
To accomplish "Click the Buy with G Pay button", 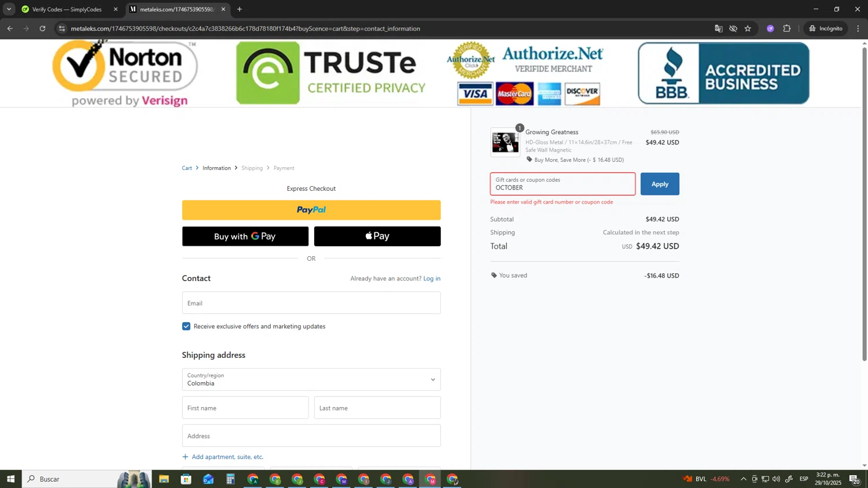I will point(245,236).
